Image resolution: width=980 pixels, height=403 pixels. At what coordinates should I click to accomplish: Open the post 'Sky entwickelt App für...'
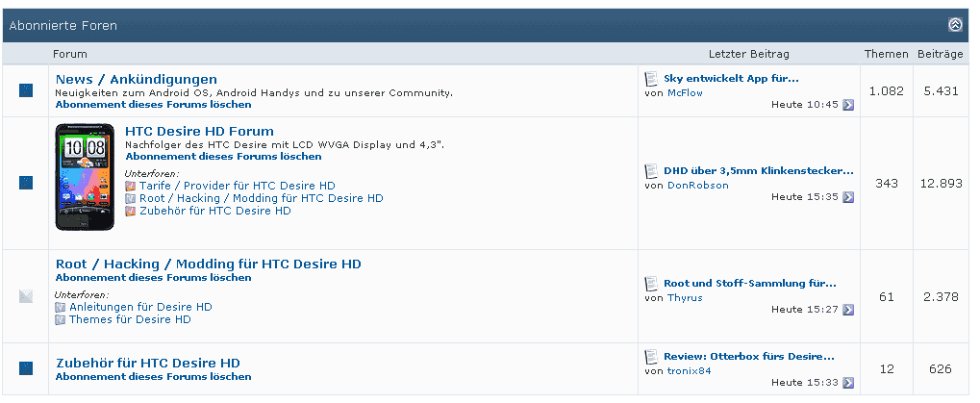click(731, 78)
